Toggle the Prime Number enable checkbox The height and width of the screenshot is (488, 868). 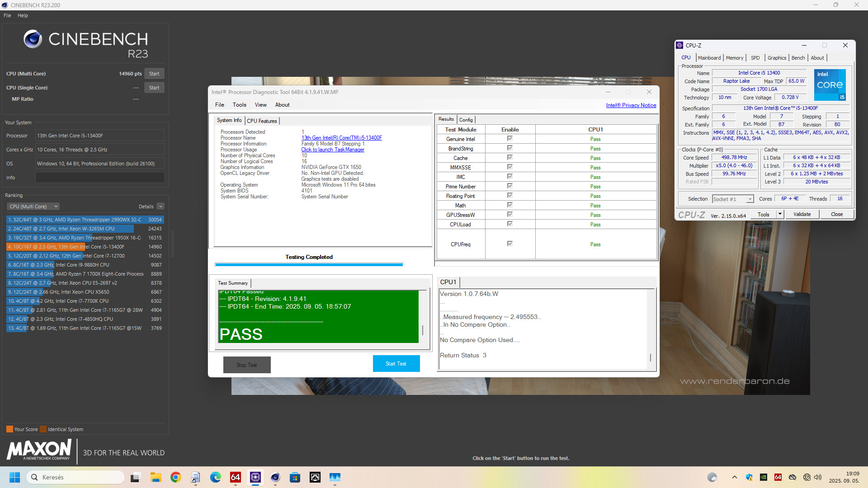pos(510,186)
